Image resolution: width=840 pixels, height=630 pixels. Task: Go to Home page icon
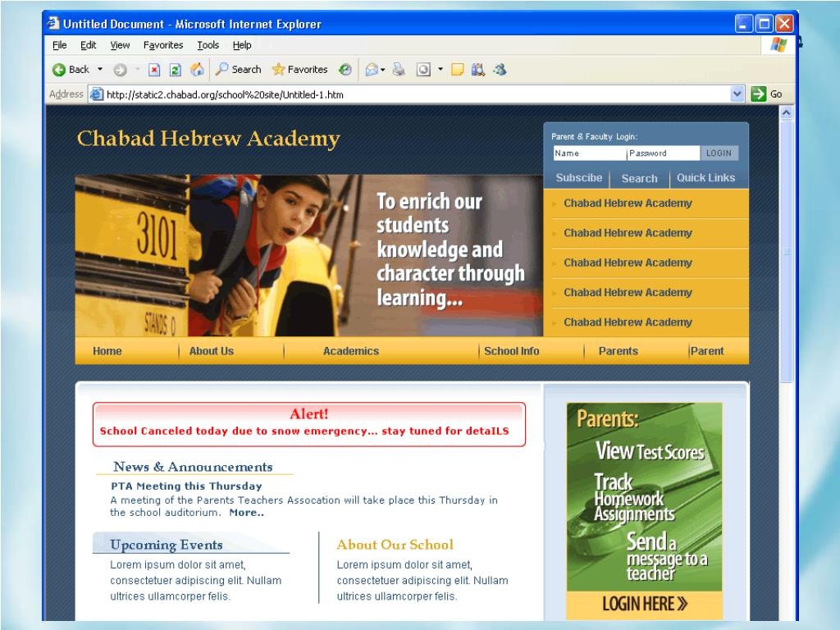click(197, 70)
